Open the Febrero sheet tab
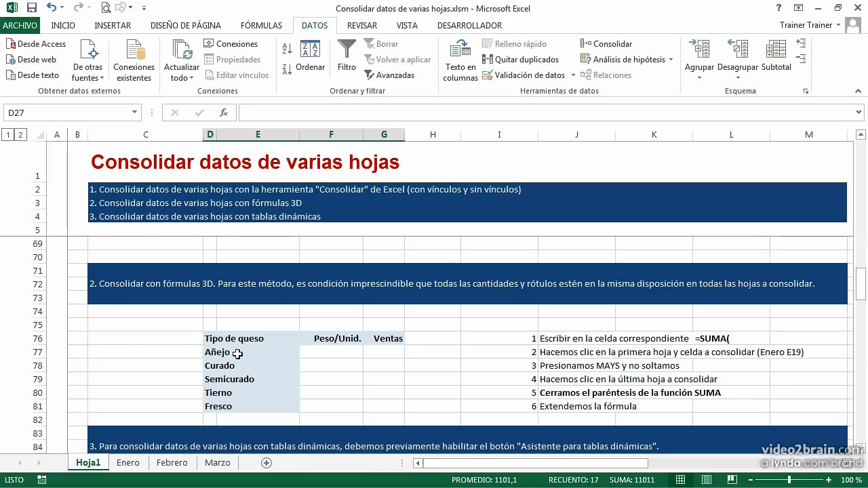This screenshot has height=488, width=868. pos(172,463)
